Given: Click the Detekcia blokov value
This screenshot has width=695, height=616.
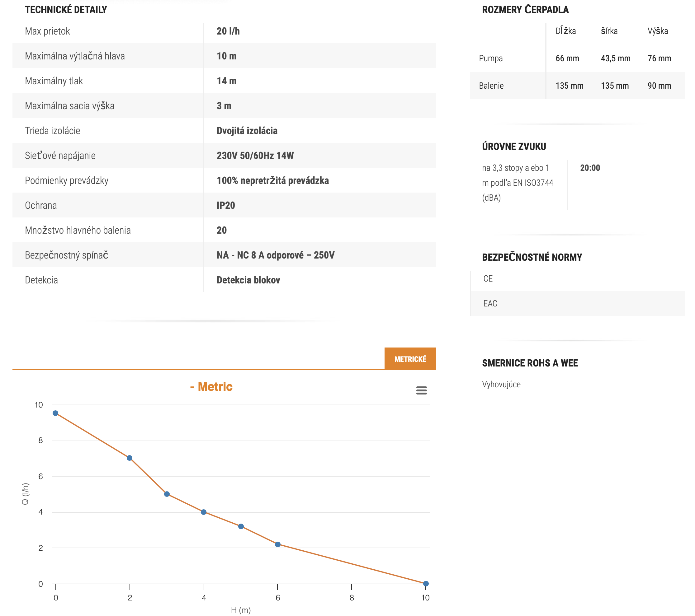Looking at the screenshot, I should 248,280.
